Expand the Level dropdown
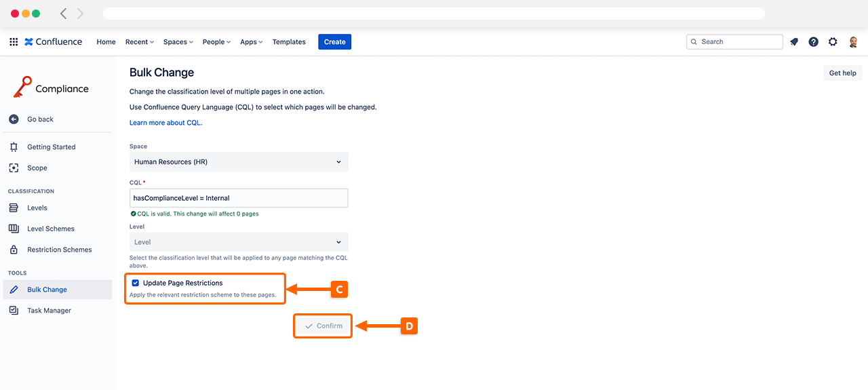Screen dimensions: 868x390 pyautogui.click(x=238, y=242)
